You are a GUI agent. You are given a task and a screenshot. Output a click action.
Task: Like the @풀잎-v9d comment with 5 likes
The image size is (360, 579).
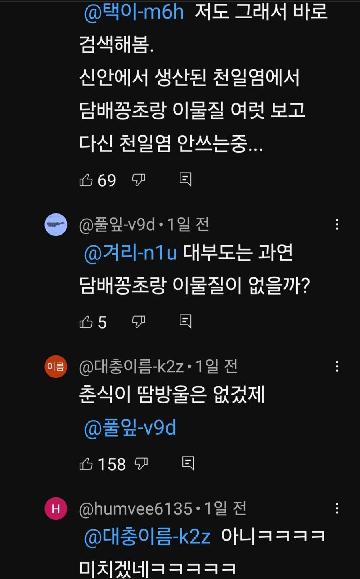tap(86, 322)
